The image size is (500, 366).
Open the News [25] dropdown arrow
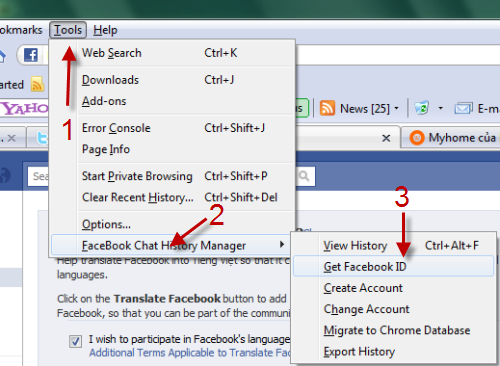396,108
